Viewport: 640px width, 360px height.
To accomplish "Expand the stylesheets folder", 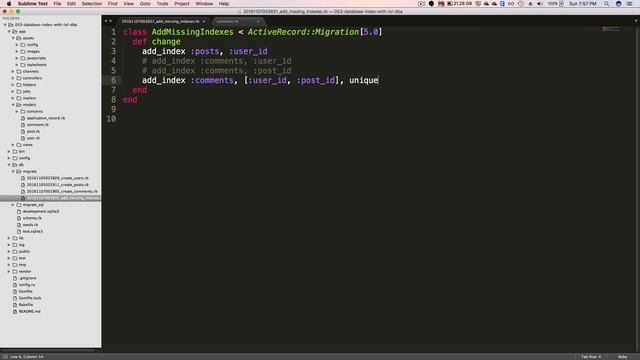I will point(17,64).
